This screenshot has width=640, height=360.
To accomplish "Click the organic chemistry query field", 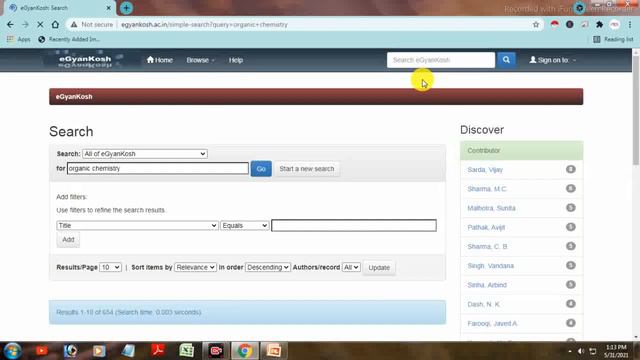I will 158,169.
